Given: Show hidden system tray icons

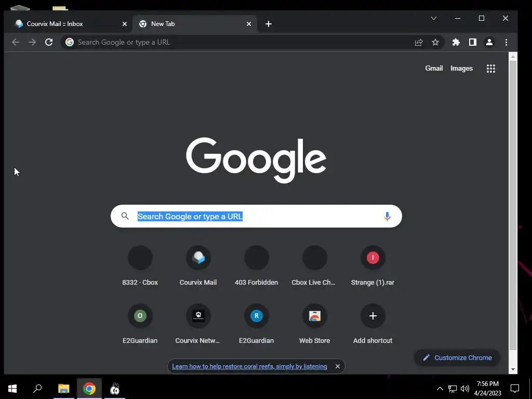Looking at the screenshot, I should pos(440,389).
